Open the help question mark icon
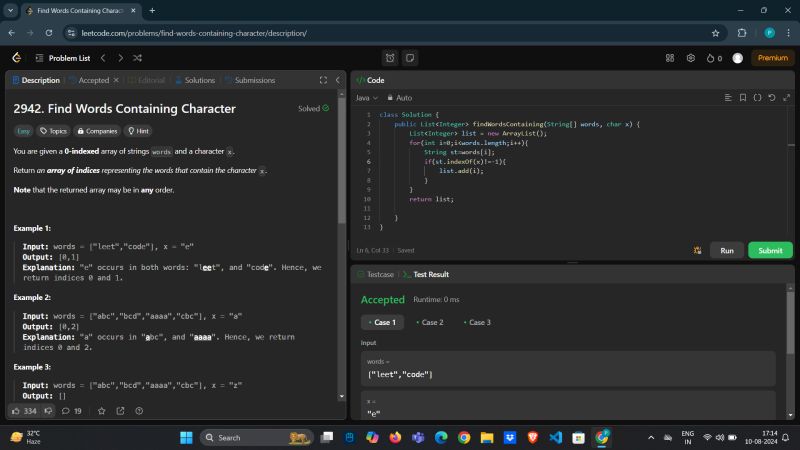Screen dimensions: 800x450 coord(139,411)
